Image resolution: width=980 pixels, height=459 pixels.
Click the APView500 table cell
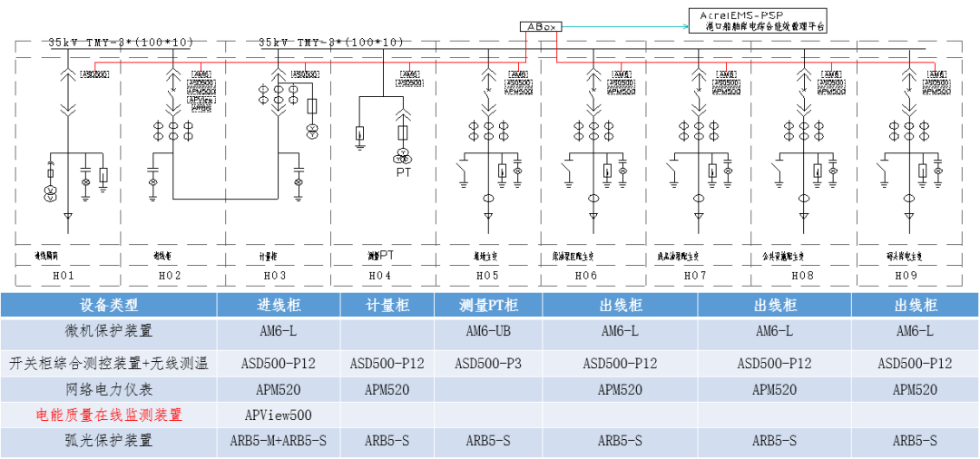(279, 415)
